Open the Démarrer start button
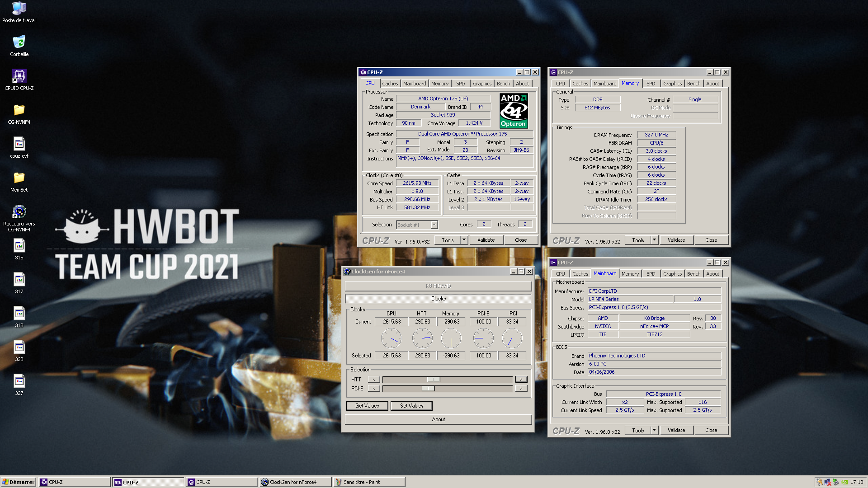 coord(18,482)
